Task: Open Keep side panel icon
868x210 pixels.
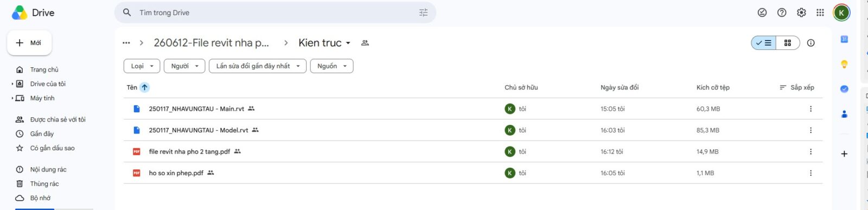Action: (844, 64)
